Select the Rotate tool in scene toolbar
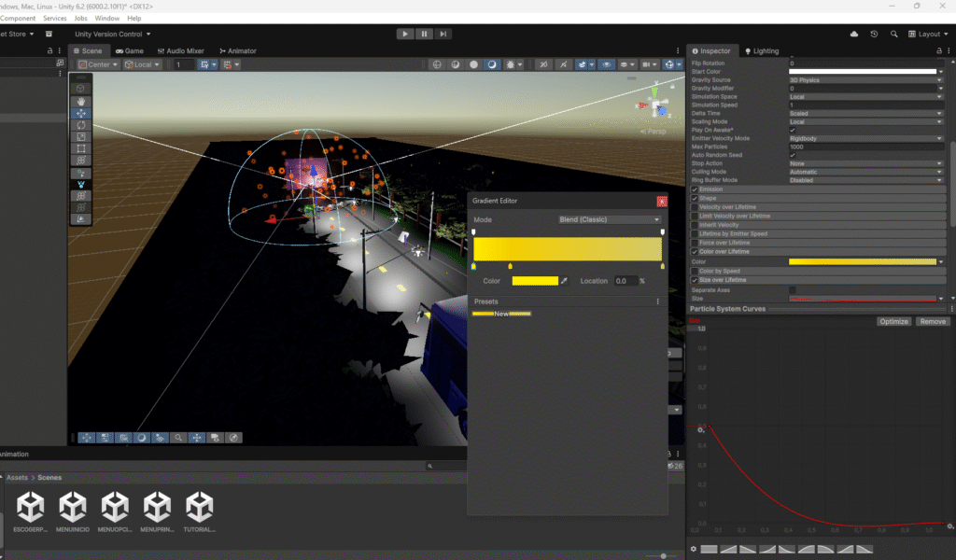 pos(82,125)
